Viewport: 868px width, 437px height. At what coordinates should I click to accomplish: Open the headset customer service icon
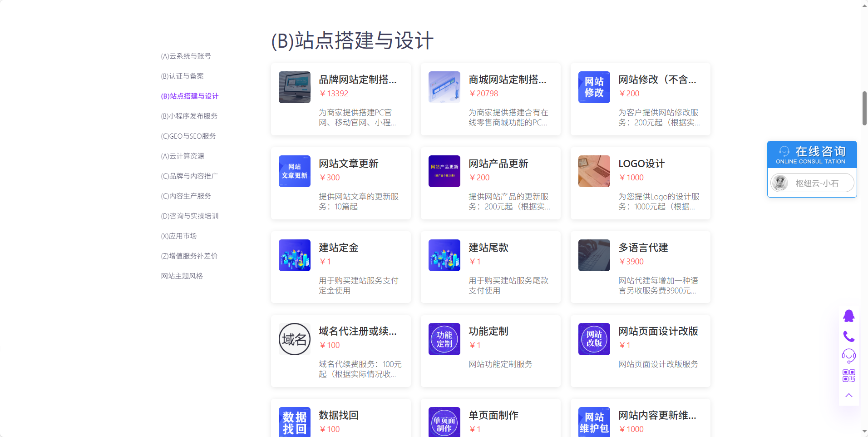[848, 356]
